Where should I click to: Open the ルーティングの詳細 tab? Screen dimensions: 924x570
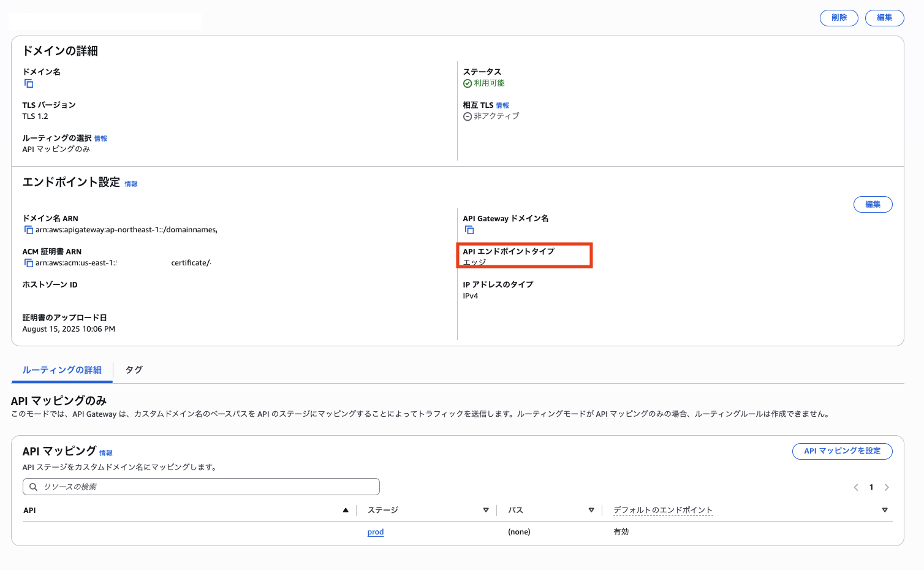coord(62,370)
